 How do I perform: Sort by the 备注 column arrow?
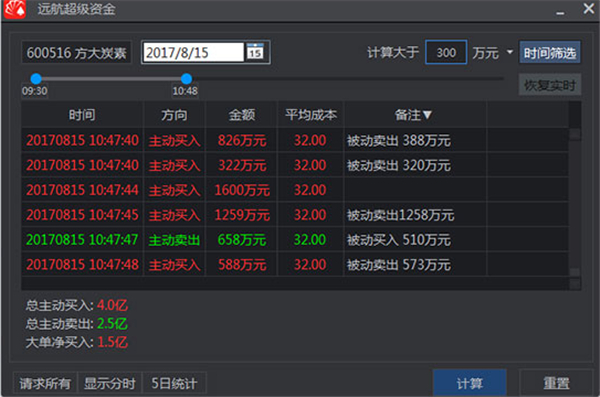coord(427,114)
